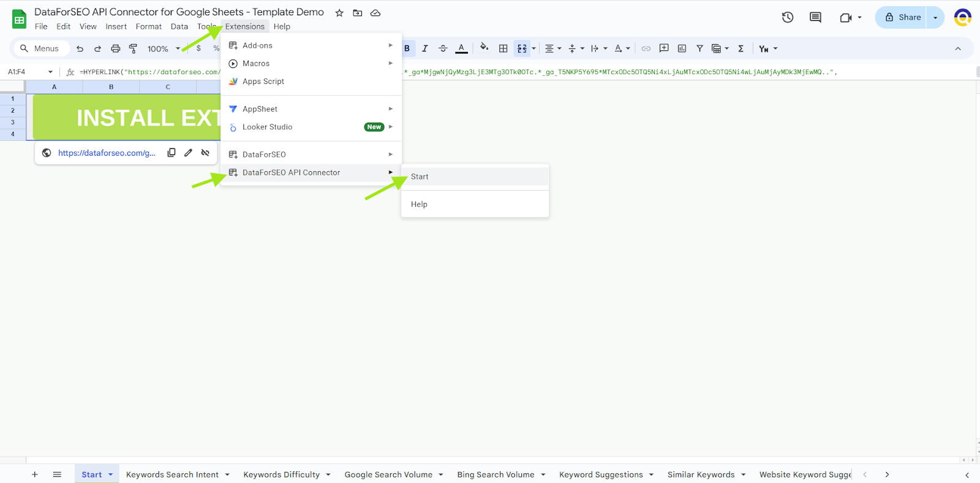Toggle bold formatting
Viewport: 980px width, 483px height.
tap(407, 48)
